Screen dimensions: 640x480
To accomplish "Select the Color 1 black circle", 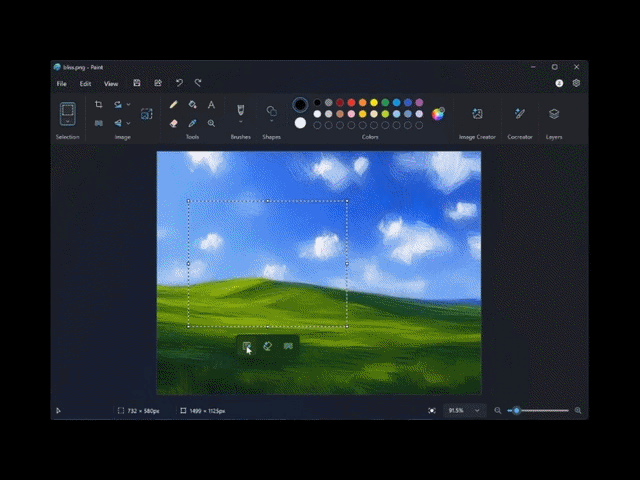I will (x=300, y=105).
